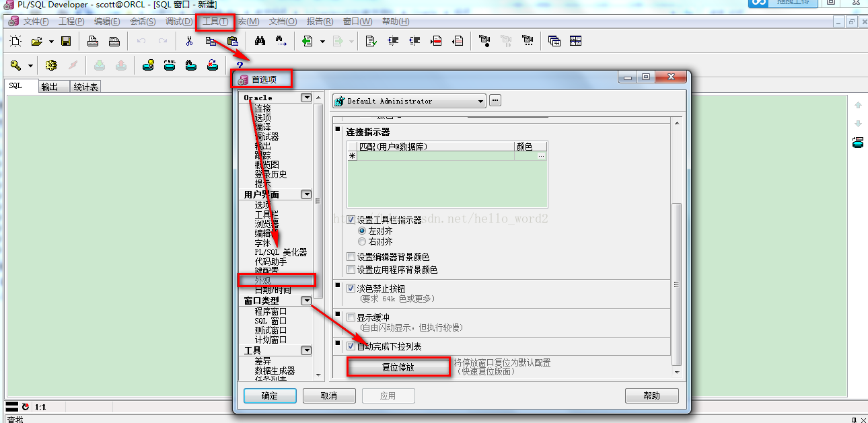Viewport: 868px width, 423px height.
Task: Click the SQL export database icon
Action: click(x=170, y=65)
